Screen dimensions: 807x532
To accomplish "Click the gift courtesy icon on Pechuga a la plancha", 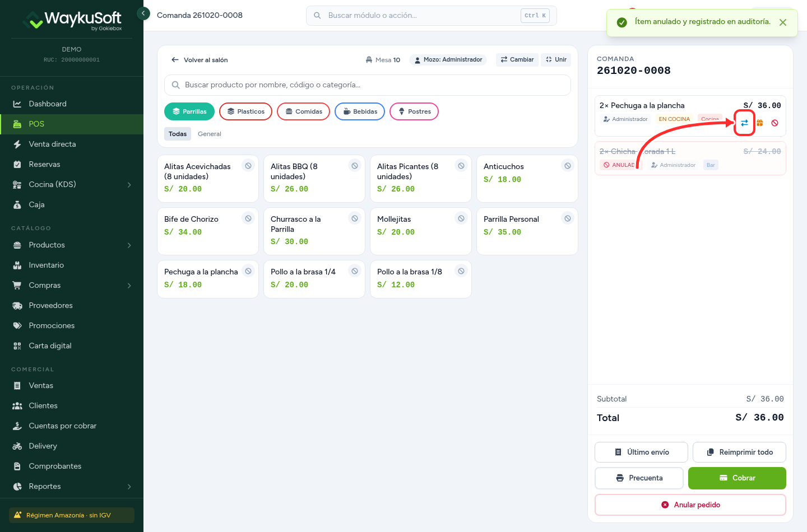I will tap(760, 123).
